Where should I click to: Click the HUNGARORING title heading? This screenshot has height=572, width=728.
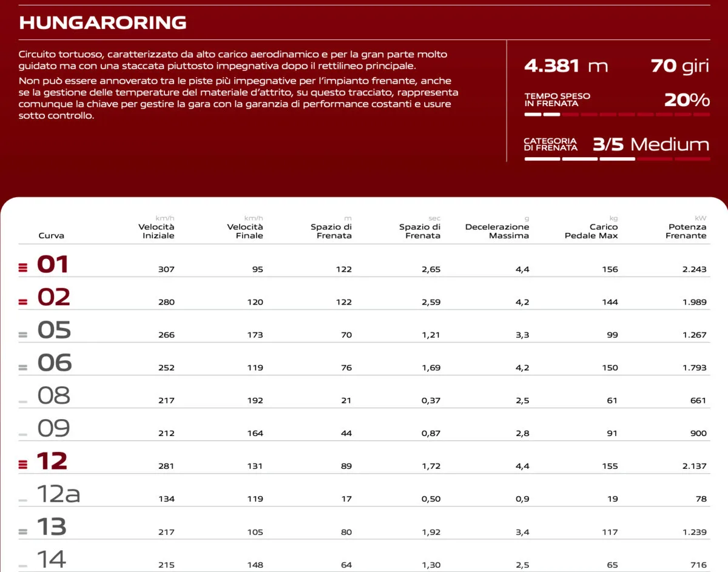click(x=103, y=23)
